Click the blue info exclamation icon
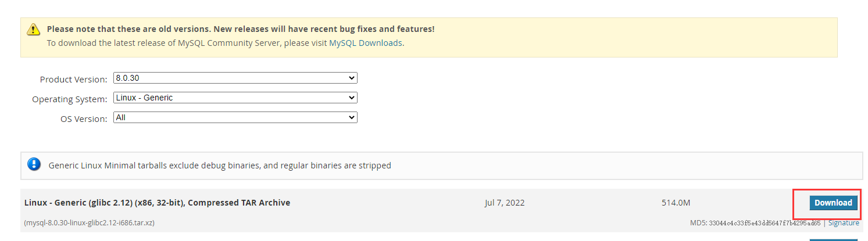Screen dimensions: 868x241 pos(34,164)
